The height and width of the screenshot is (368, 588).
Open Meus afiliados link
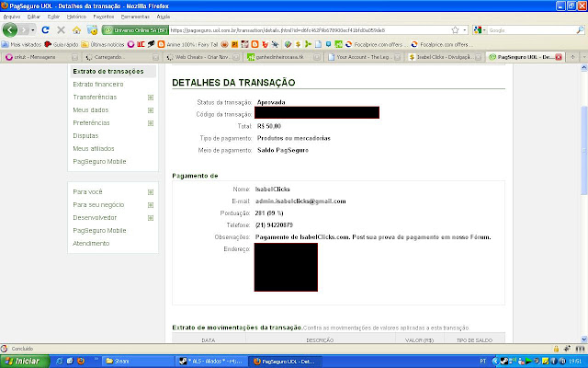[x=94, y=149]
